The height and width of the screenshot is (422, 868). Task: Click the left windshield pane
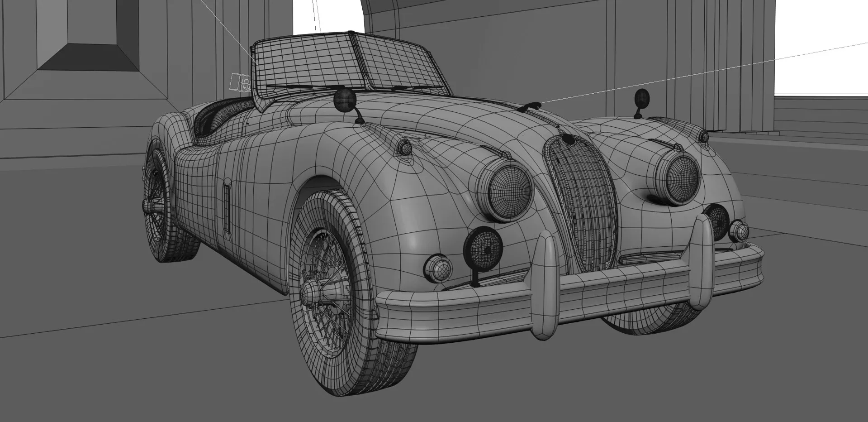coord(303,63)
